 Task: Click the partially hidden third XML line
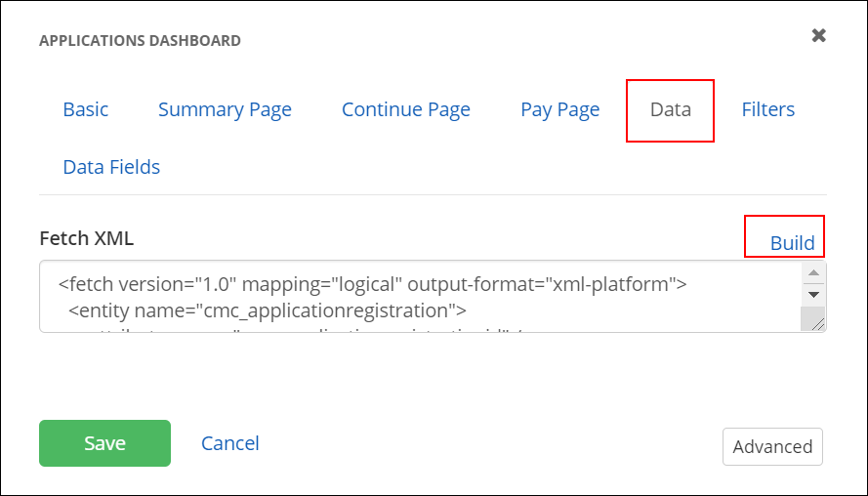click(293, 329)
